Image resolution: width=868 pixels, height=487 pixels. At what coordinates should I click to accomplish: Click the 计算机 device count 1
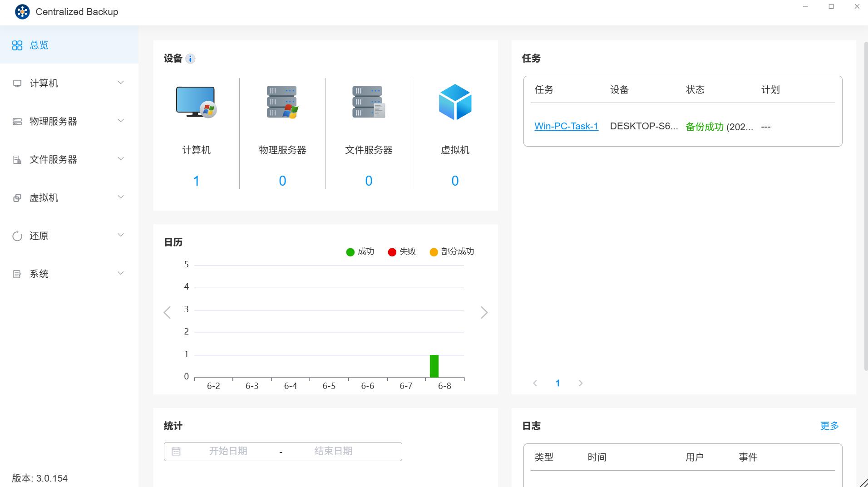(x=196, y=181)
